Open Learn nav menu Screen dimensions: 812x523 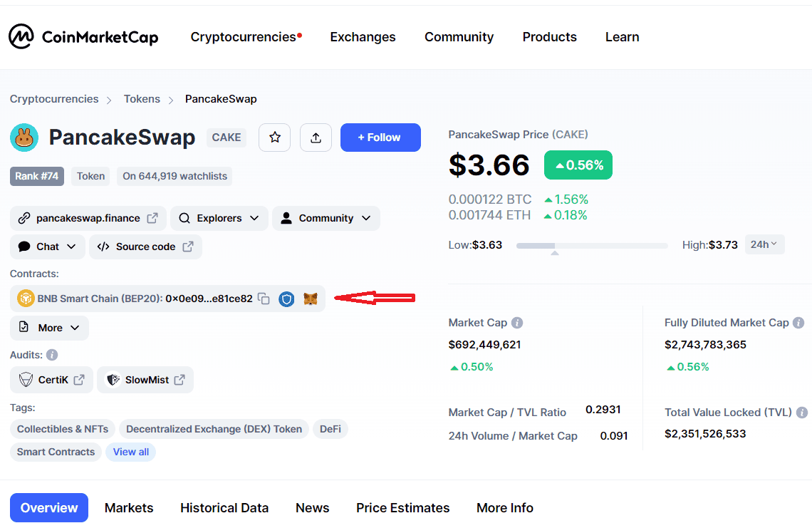pos(622,37)
